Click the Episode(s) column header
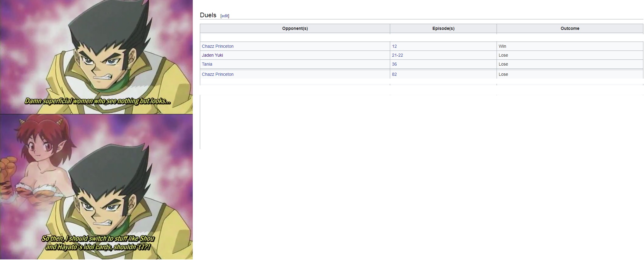The width and height of the screenshot is (644, 260). pos(443,28)
